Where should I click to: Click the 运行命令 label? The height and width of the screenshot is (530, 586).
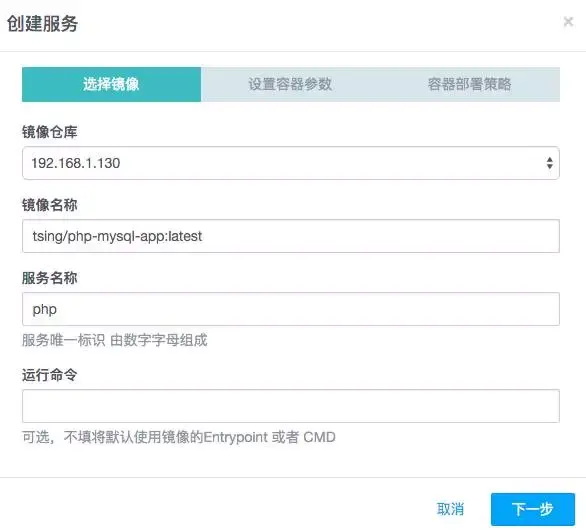(49, 375)
